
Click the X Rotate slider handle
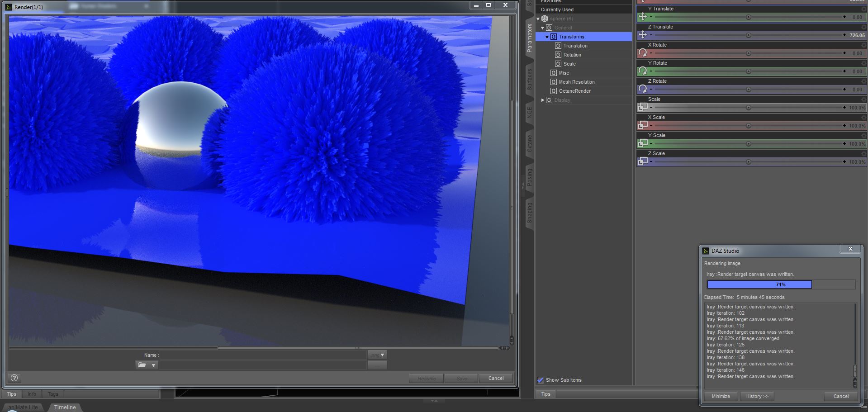[749, 53]
